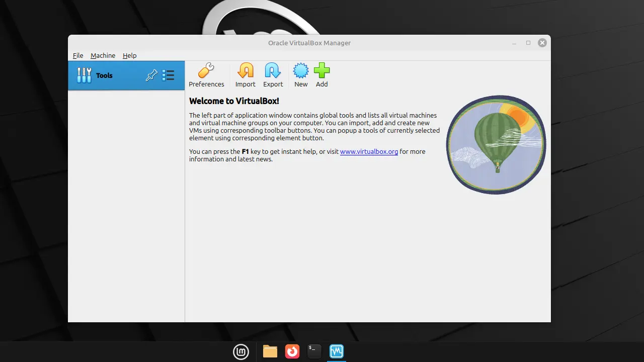Click the green Add machine icon
The height and width of the screenshot is (362, 644).
(321, 71)
